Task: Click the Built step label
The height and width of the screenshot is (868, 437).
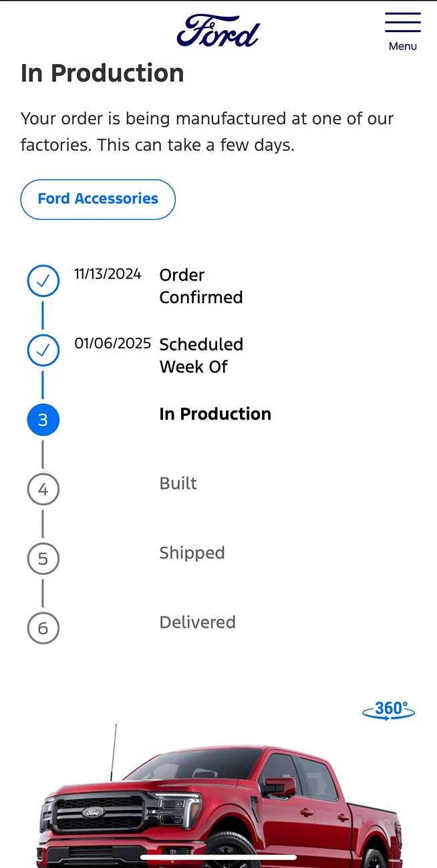Action: point(178,483)
